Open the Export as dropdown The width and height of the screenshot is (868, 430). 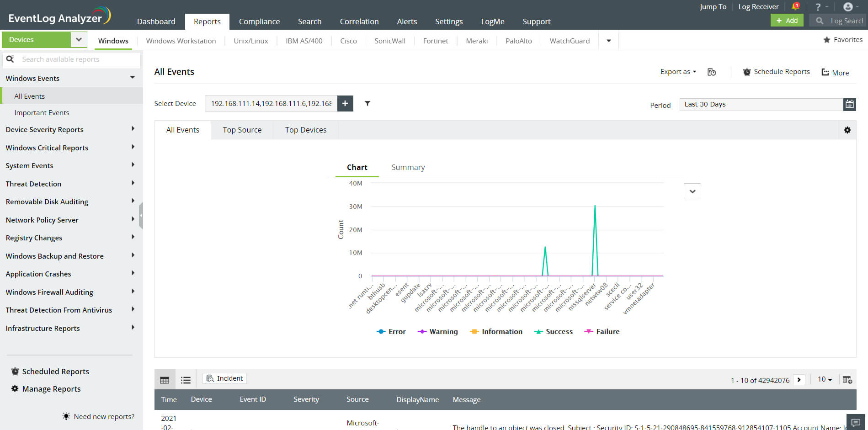pyautogui.click(x=678, y=72)
